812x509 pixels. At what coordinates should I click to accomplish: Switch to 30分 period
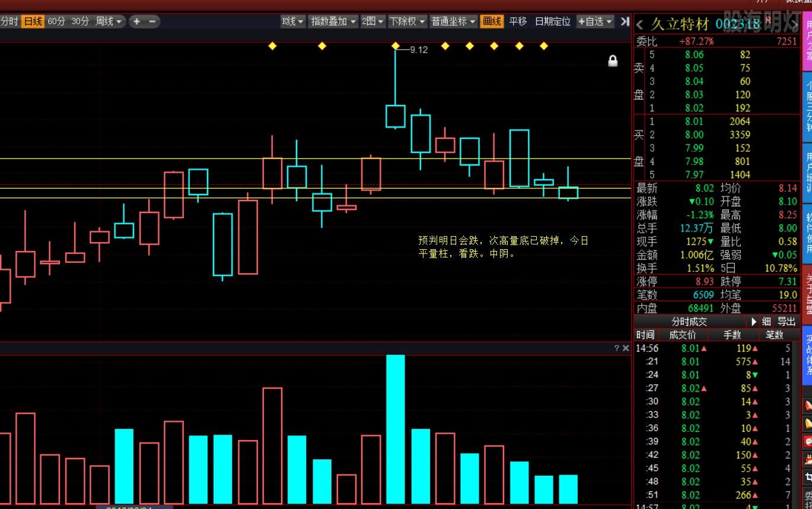pos(80,21)
